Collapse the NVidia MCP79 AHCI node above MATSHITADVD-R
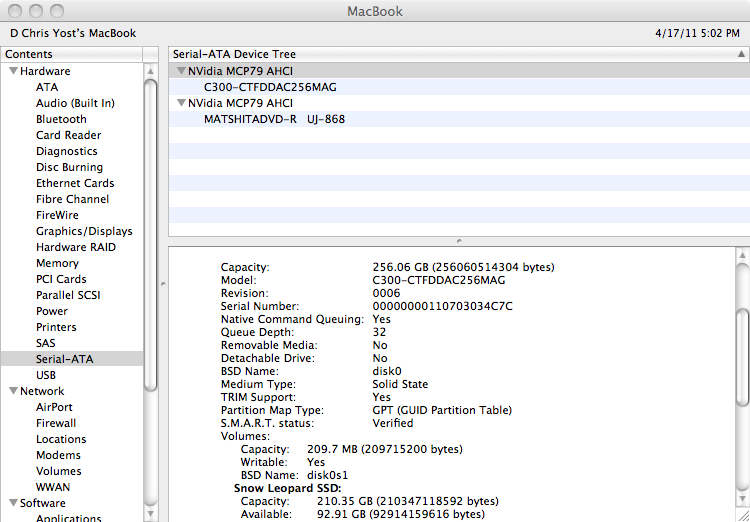The image size is (750, 522). (181, 103)
